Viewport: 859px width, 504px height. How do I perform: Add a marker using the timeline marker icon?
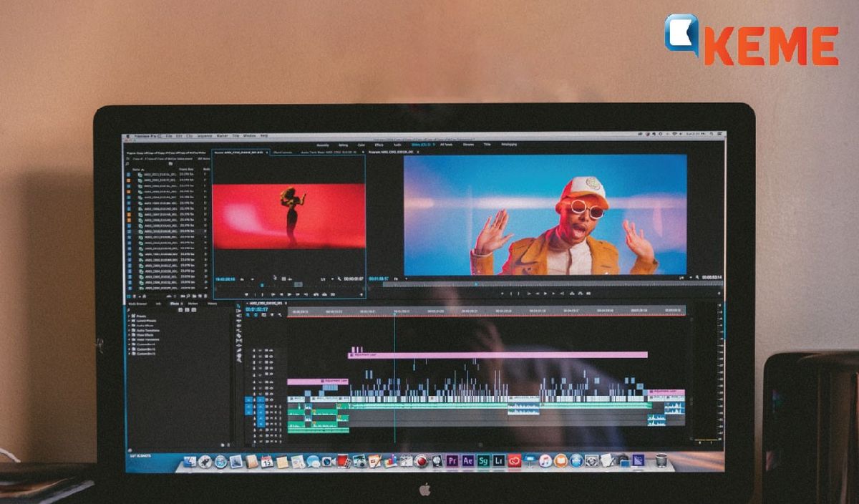click(272, 315)
